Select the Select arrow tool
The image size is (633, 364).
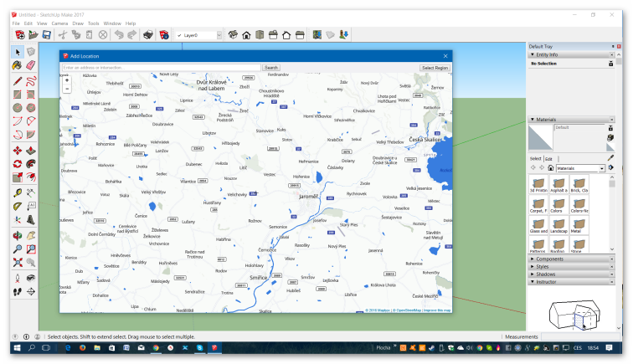[x=18, y=52]
